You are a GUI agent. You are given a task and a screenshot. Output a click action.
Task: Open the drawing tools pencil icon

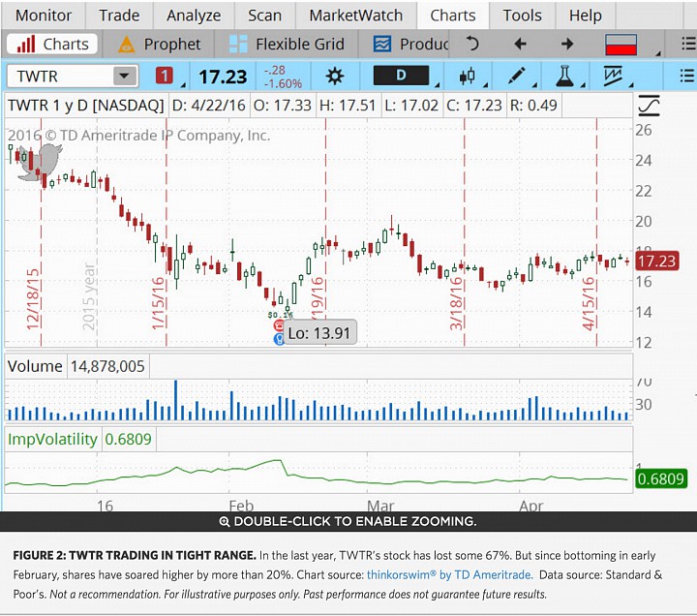click(516, 77)
